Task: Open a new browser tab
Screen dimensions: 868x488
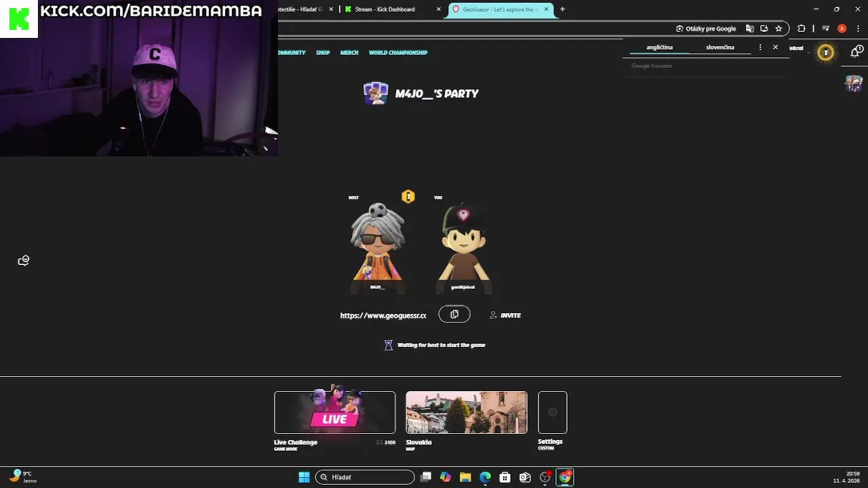Action: [562, 9]
